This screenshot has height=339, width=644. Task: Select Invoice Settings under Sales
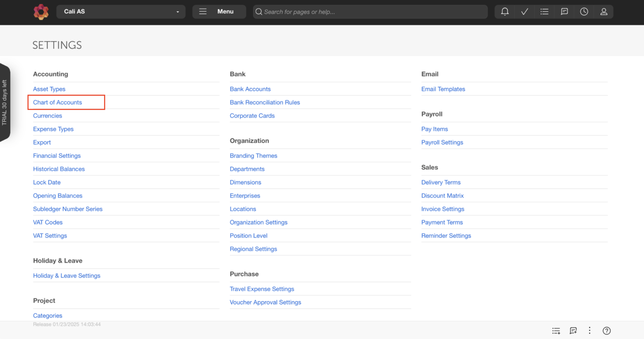click(x=442, y=209)
